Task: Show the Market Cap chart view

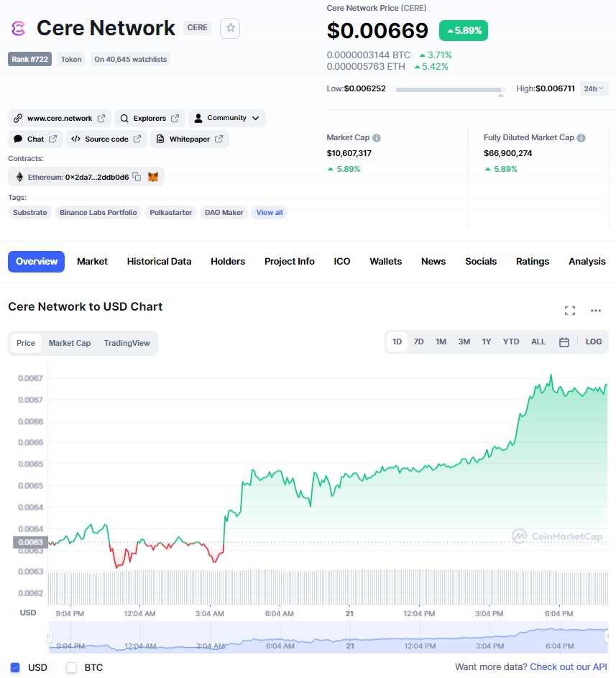Action: 70,344
